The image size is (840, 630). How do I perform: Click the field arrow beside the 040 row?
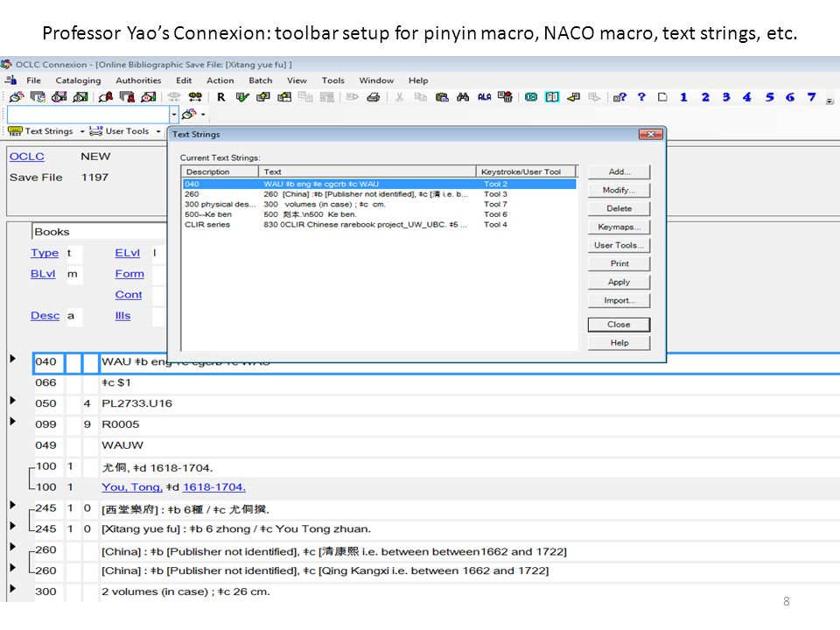13,359
